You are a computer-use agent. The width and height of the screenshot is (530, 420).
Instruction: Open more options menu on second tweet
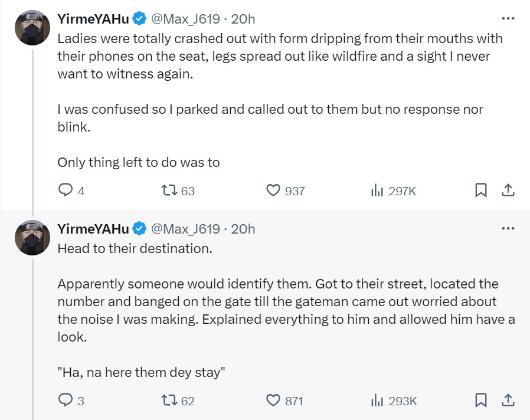[508, 228]
